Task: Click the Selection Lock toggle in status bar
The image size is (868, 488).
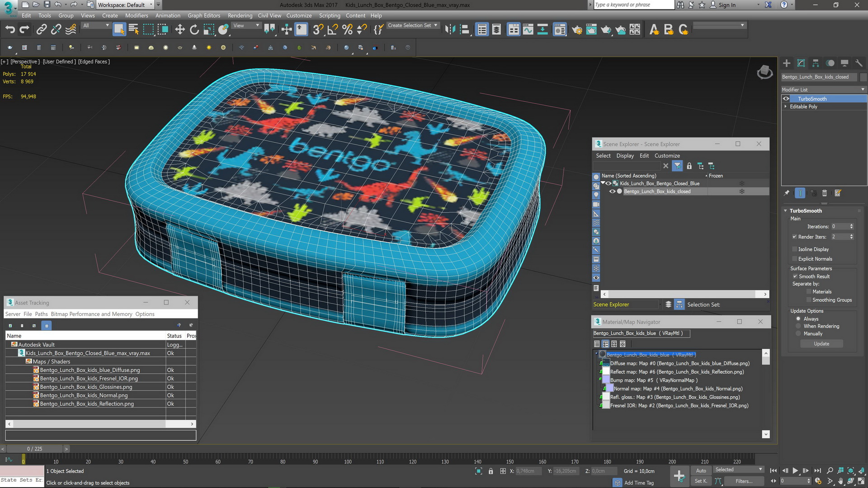Action: point(491,471)
